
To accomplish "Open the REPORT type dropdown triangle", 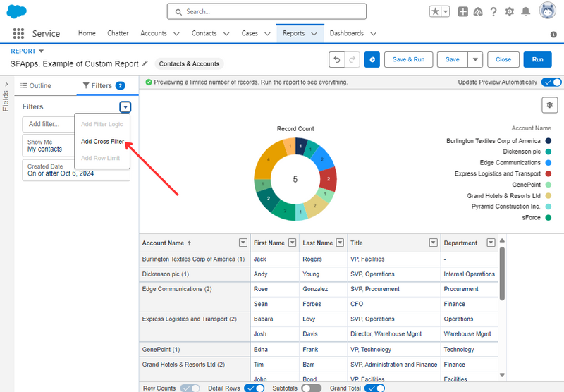I will coord(41,51).
